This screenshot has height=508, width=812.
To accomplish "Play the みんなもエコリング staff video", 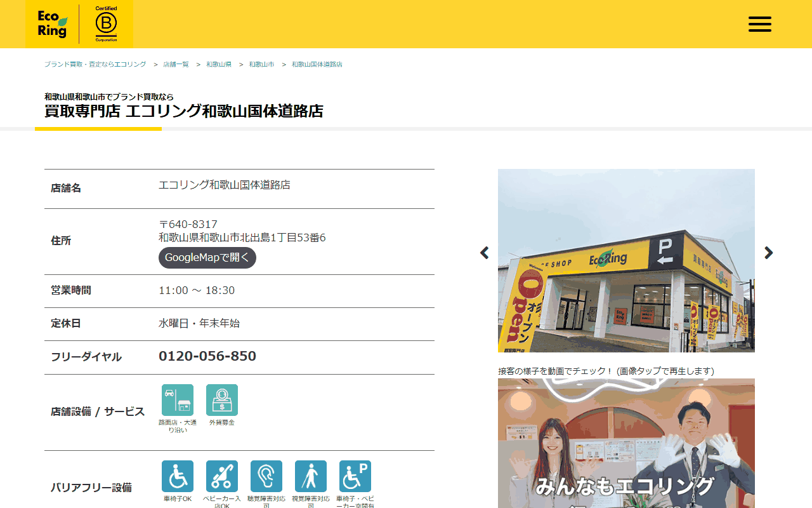I will coord(626,443).
